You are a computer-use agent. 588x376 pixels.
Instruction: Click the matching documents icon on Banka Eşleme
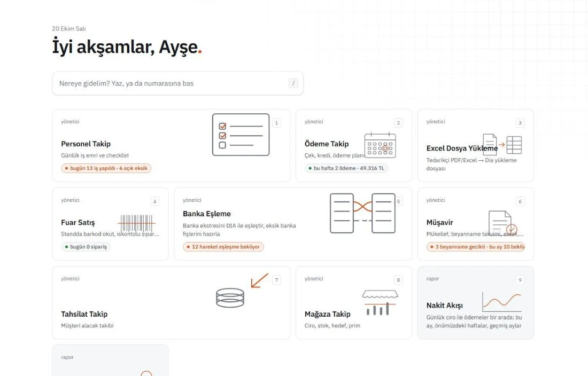point(362,214)
